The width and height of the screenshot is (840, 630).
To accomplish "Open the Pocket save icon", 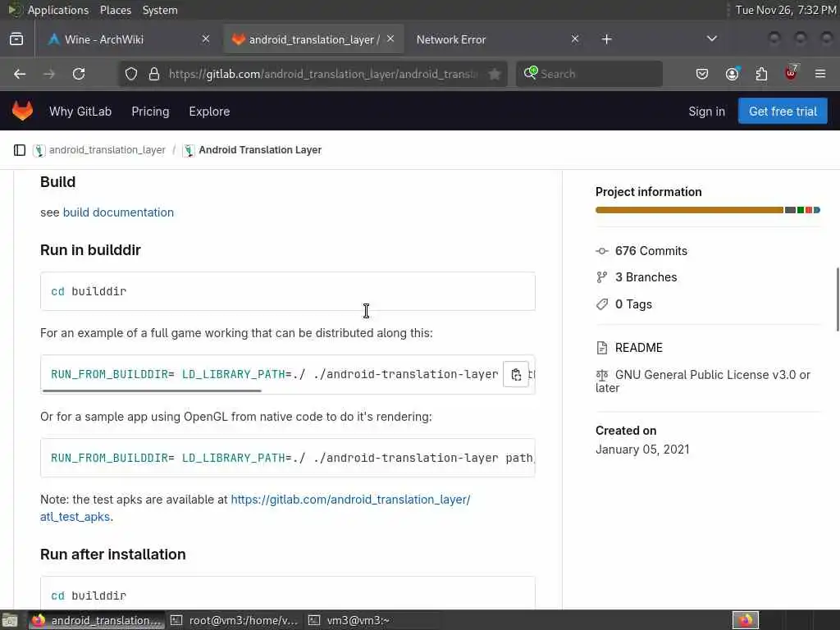I will click(702, 74).
